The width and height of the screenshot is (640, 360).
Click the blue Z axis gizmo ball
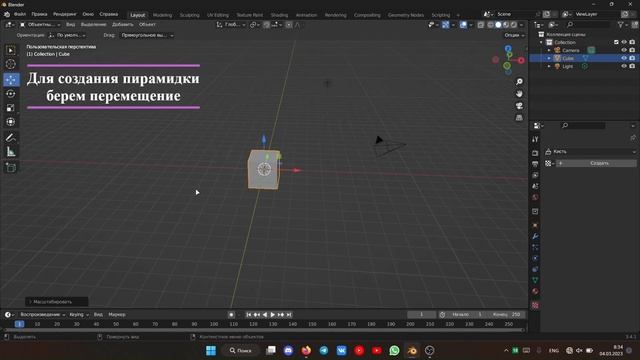[x=508, y=49]
